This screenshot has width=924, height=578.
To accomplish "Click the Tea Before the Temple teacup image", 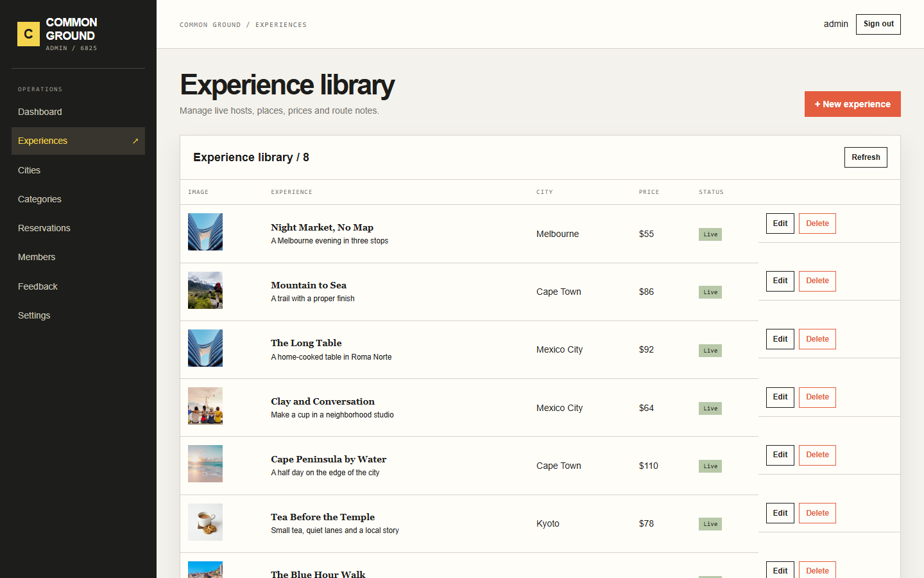I will pos(205,522).
